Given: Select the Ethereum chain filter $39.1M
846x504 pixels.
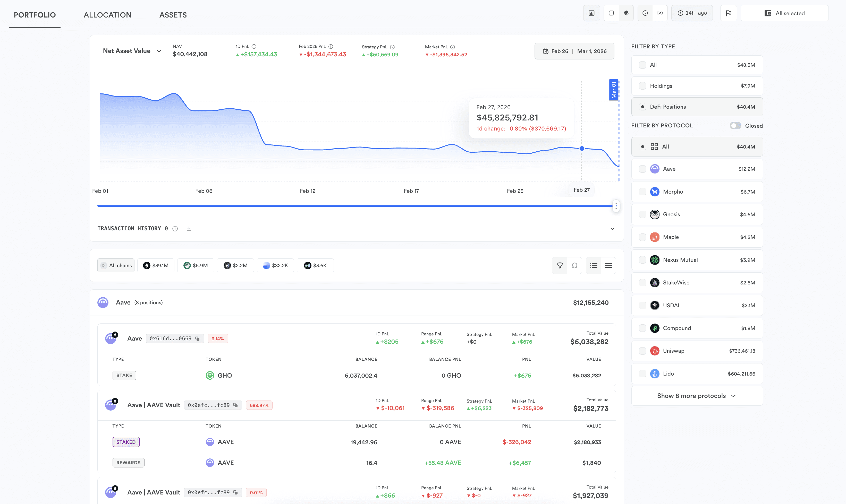Looking at the screenshot, I should (x=156, y=266).
